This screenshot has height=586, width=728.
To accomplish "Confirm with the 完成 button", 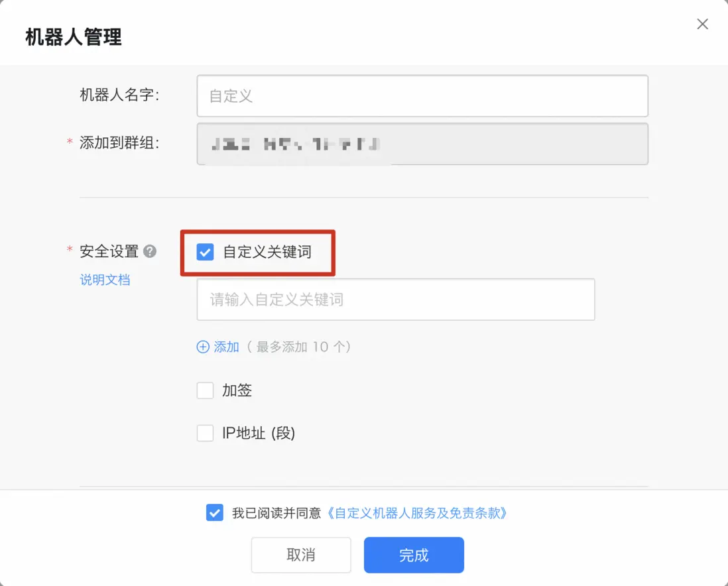I will (414, 555).
